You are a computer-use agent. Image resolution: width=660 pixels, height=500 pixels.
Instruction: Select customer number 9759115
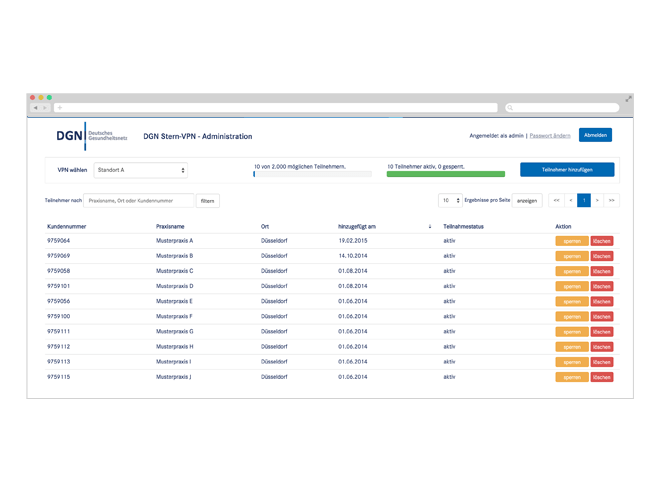[x=59, y=377]
